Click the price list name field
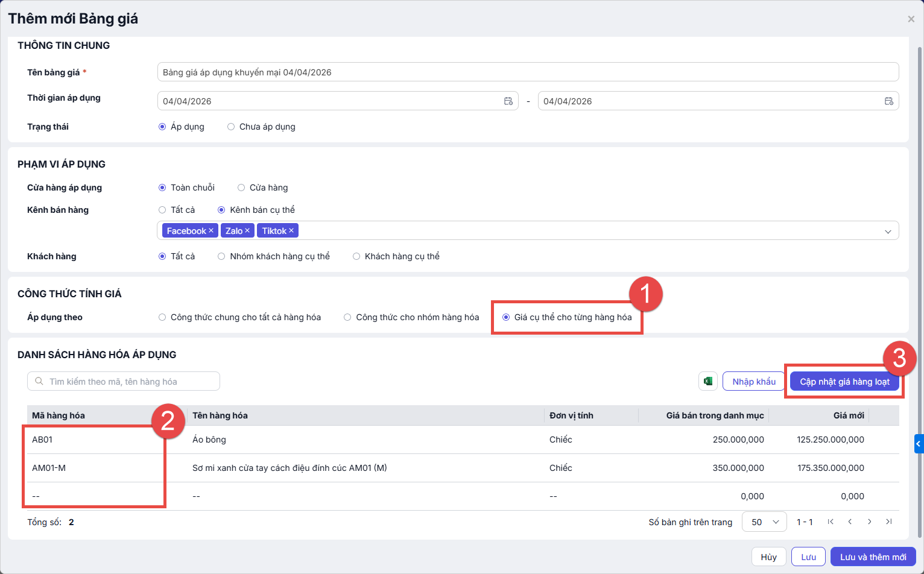The width and height of the screenshot is (924, 574). 528,72
